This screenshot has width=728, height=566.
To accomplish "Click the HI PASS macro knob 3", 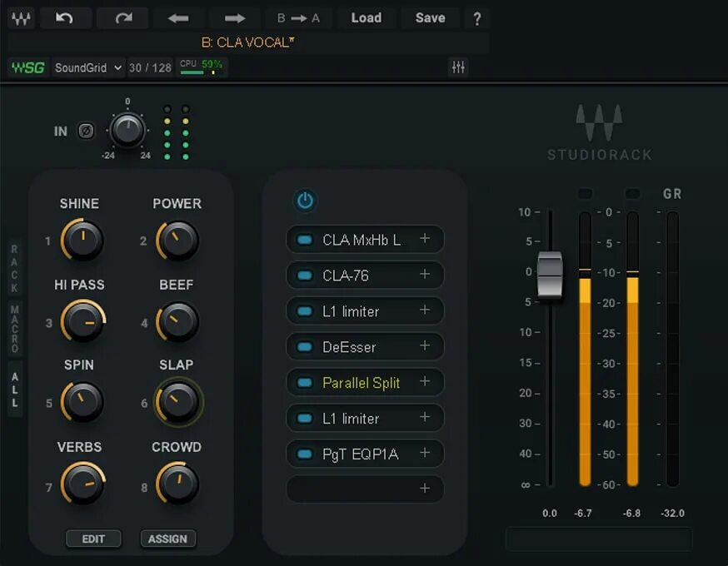I will coord(82,321).
